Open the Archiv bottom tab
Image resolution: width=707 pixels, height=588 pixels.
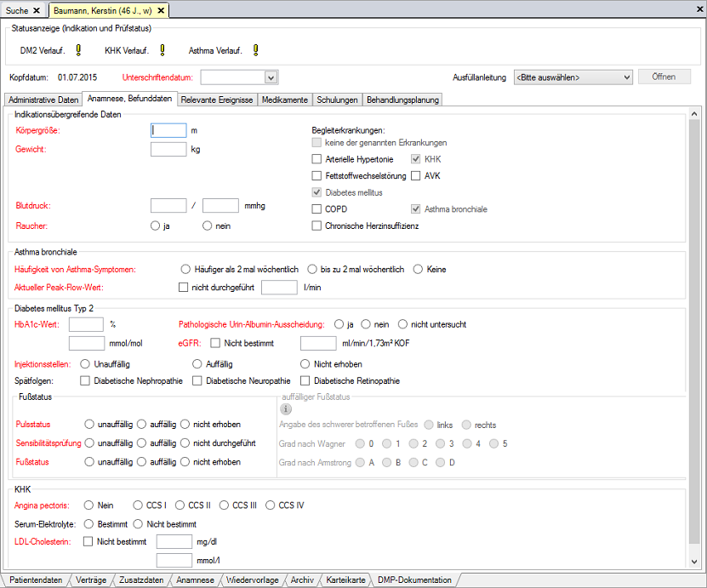302,580
